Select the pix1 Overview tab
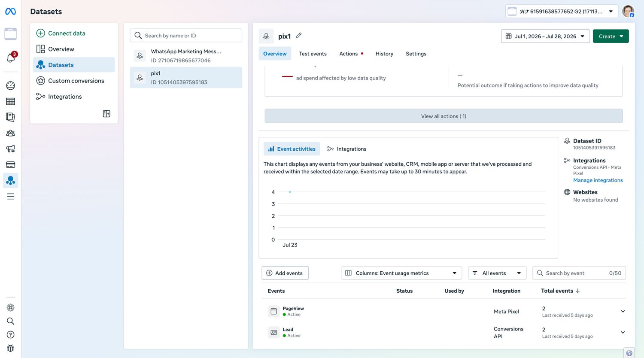644x358 pixels. point(275,54)
